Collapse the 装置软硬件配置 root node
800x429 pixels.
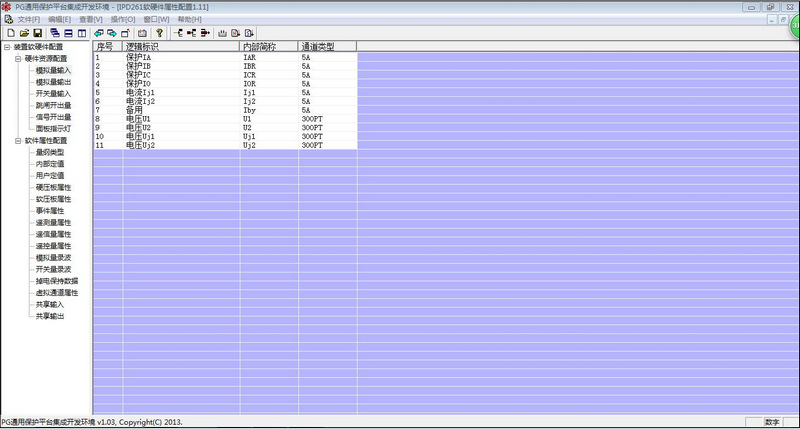pos(6,47)
